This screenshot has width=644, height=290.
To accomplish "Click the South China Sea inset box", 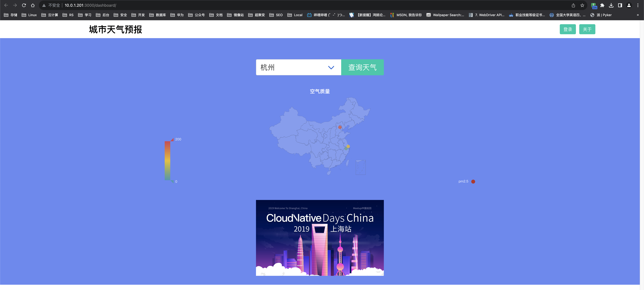I will pyautogui.click(x=360, y=167).
